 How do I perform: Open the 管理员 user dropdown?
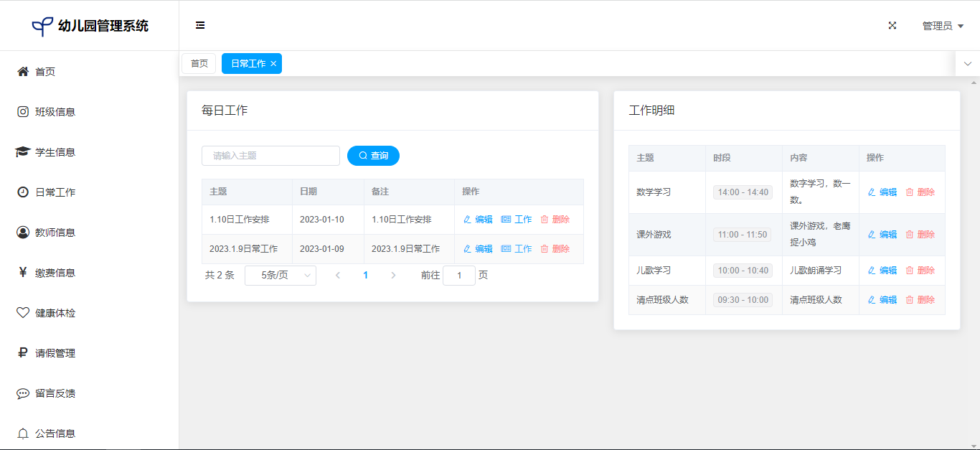click(942, 26)
